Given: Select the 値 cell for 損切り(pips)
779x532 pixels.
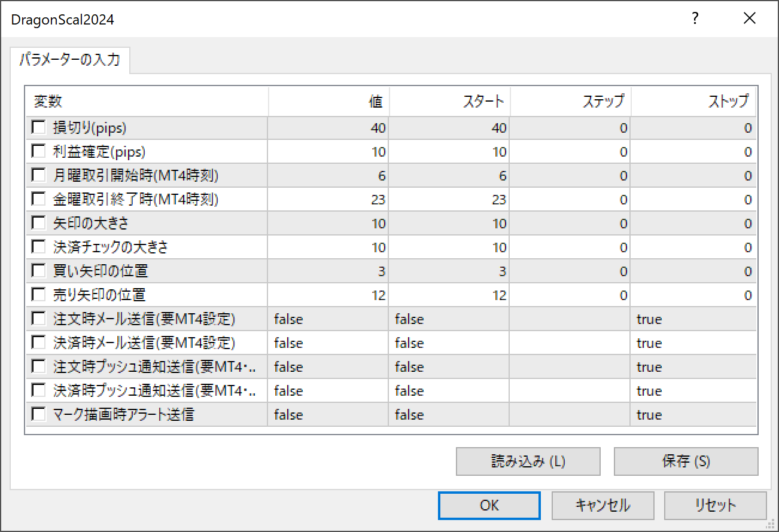Looking at the screenshot, I should 328,127.
